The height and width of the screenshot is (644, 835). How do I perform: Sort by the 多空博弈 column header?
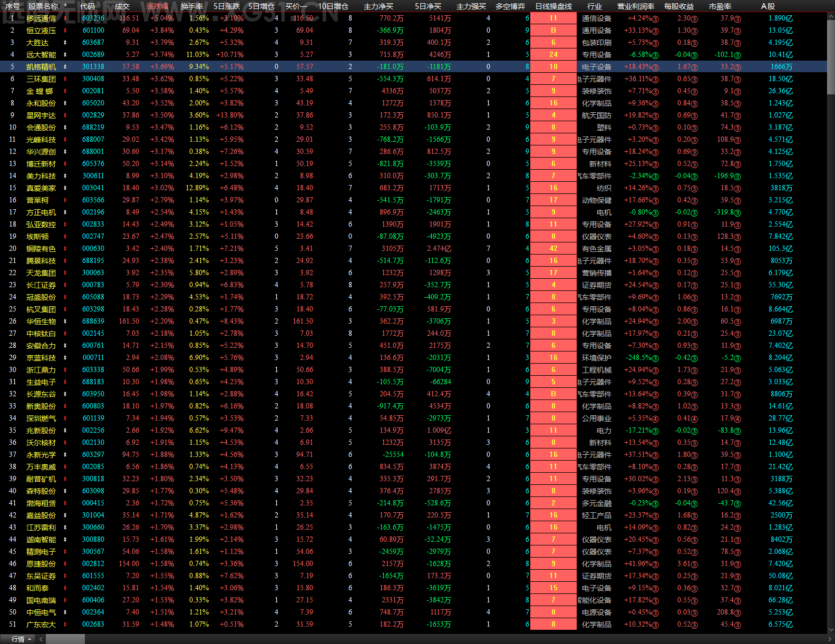coord(510,6)
